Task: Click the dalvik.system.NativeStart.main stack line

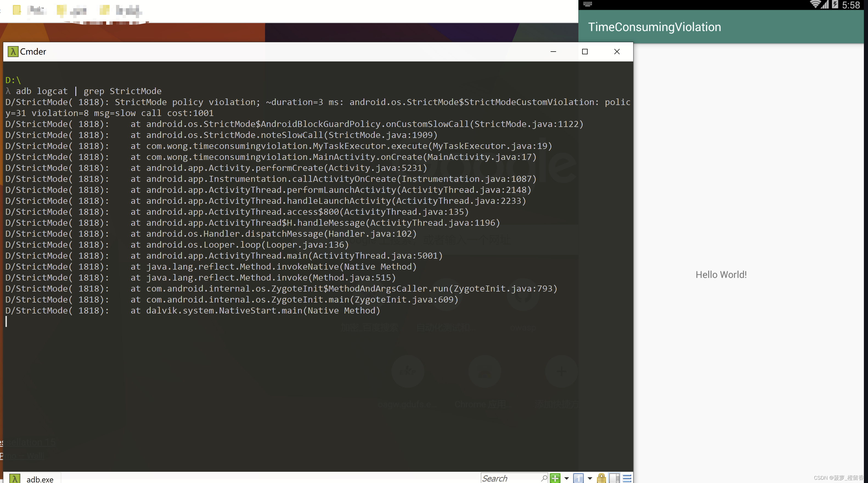Action: (193, 310)
